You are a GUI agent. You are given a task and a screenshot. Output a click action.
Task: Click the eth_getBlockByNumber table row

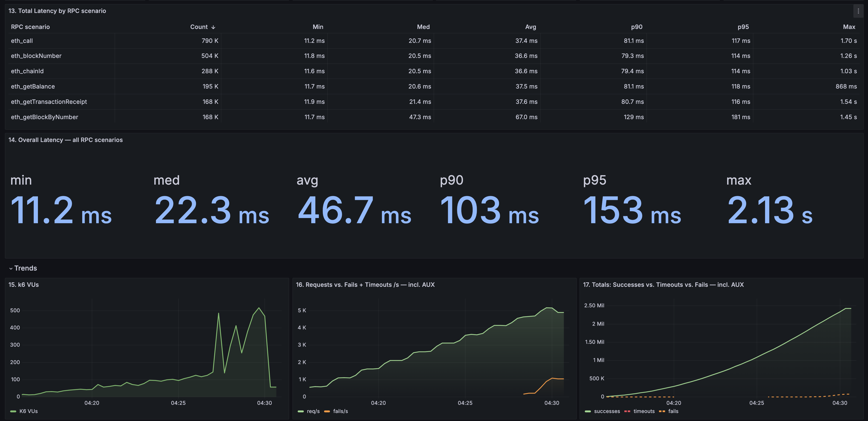(x=45, y=117)
